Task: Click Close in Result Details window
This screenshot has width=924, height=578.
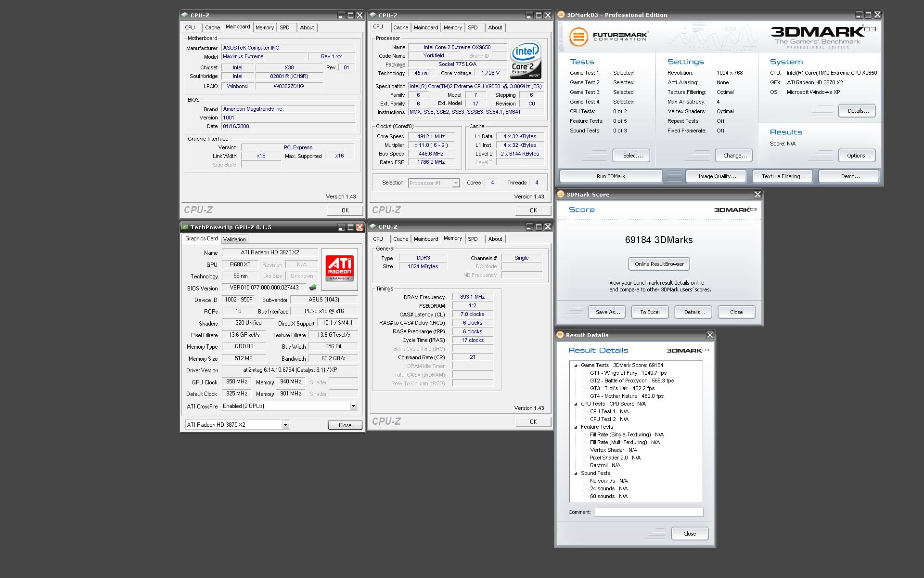Action: [x=690, y=534]
